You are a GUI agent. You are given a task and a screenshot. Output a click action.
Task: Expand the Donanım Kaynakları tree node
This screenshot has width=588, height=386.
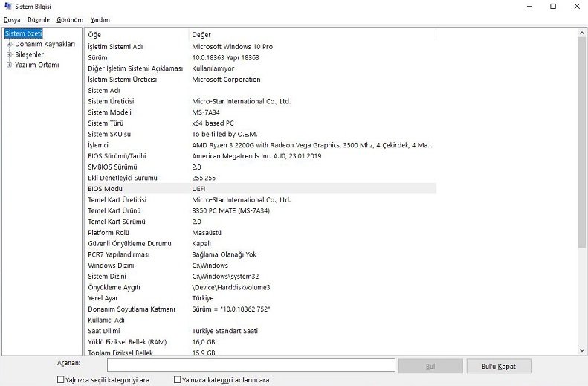tap(9, 44)
